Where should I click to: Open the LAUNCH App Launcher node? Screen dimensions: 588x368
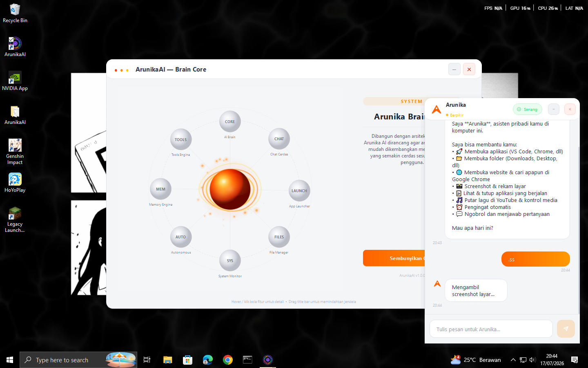[299, 191]
